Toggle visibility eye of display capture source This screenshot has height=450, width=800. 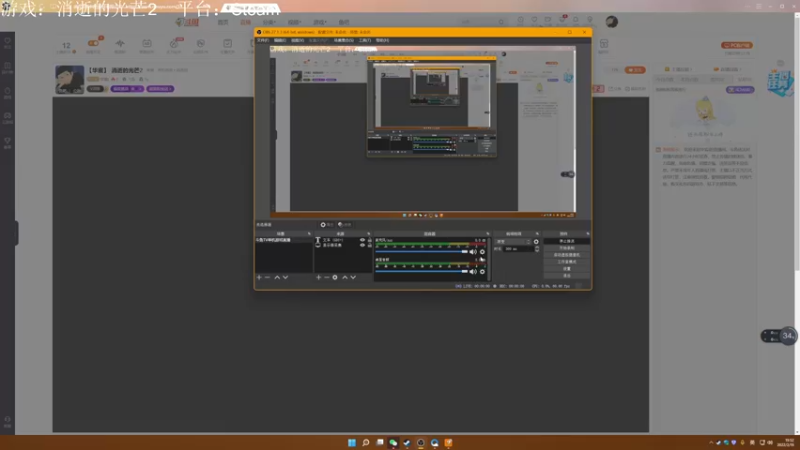click(362, 245)
